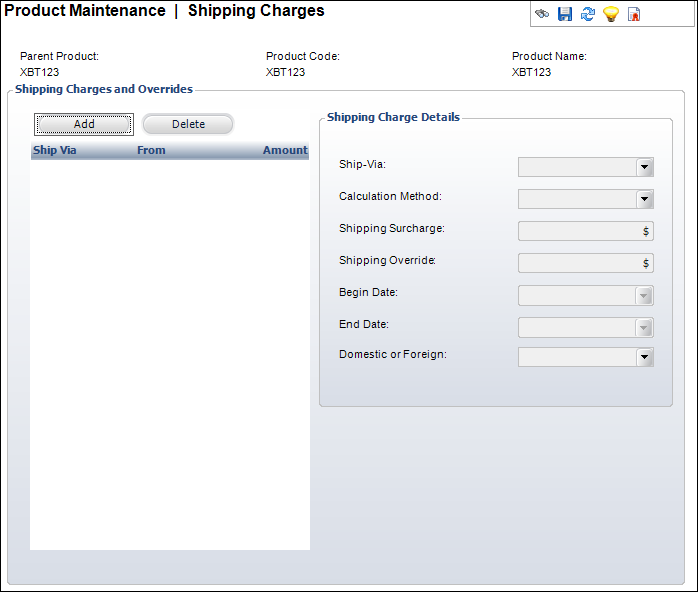Open the Ship-Via dropdown
The width and height of the screenshot is (698, 592).
644,167
